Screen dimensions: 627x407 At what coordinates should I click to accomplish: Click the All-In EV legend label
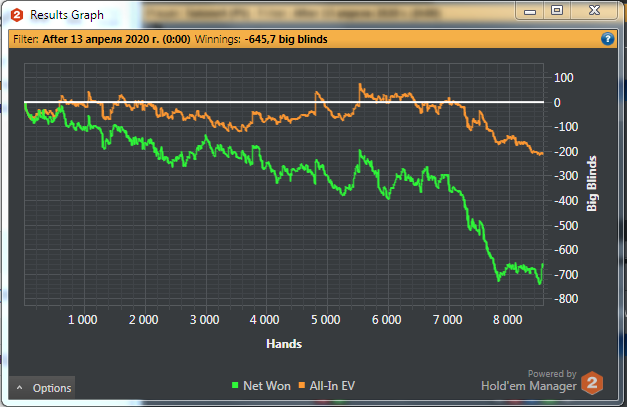(x=332, y=386)
